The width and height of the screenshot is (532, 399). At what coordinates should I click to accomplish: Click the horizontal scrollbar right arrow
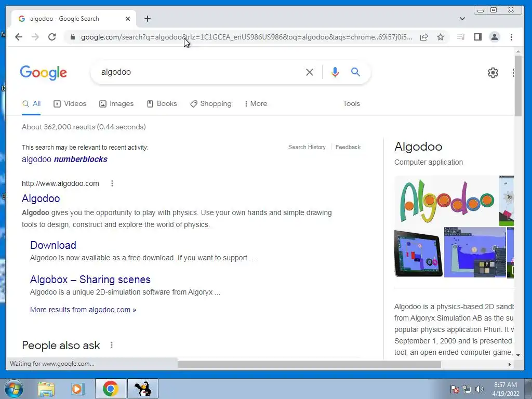(x=509, y=364)
